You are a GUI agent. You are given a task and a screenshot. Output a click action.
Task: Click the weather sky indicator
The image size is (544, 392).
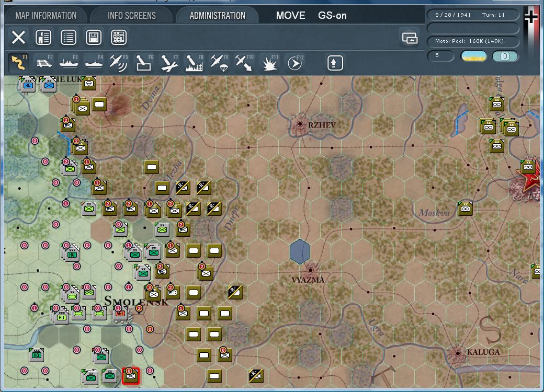pos(473,56)
